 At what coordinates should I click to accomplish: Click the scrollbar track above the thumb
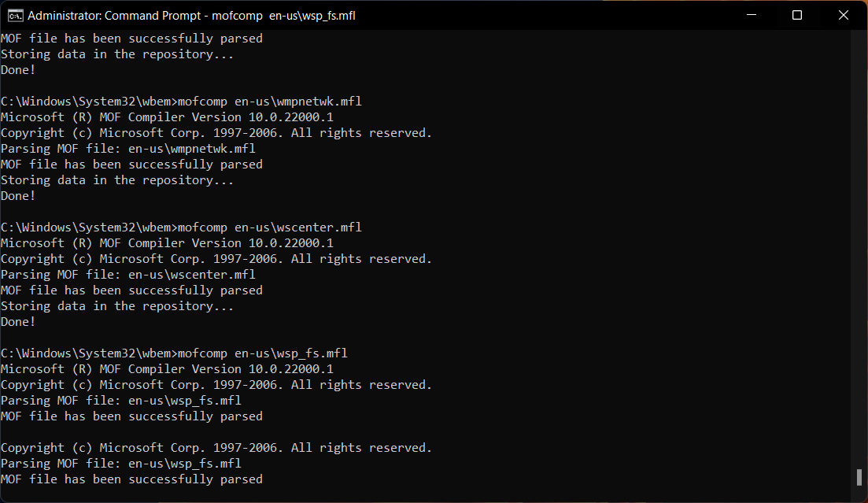(x=859, y=236)
